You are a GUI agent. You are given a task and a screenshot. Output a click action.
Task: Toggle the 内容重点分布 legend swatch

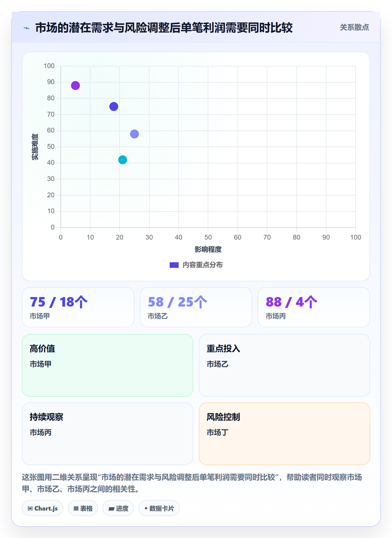tap(174, 265)
